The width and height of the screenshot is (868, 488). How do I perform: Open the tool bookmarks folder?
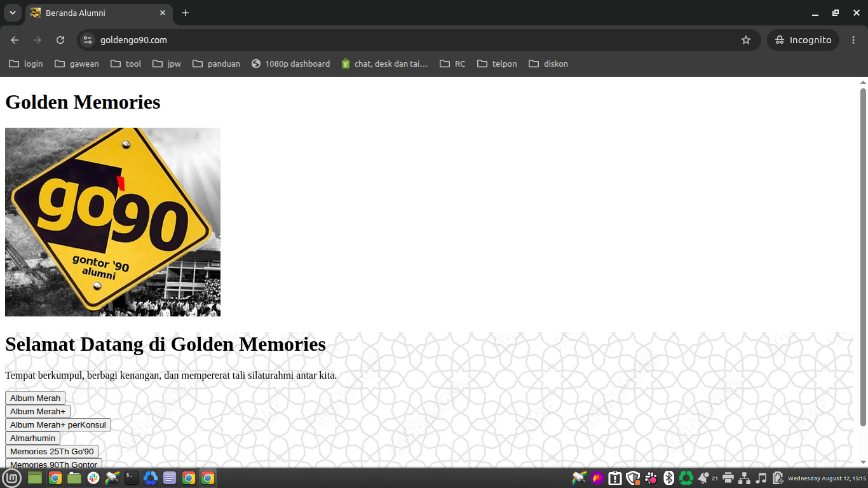point(126,64)
